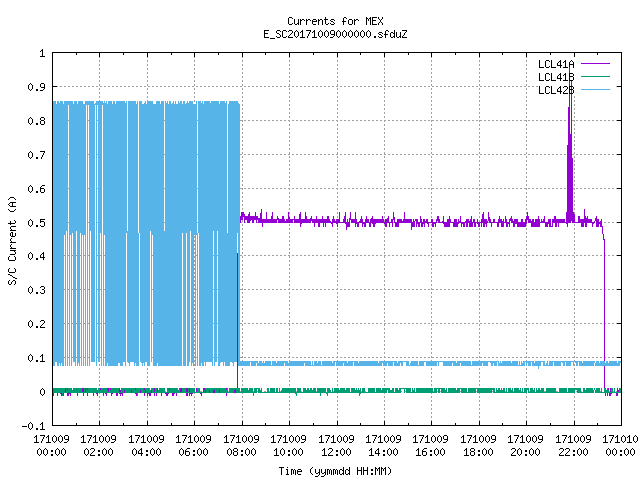
Task: Click the light blue LCL42B legend line sample
Action: tap(595, 89)
